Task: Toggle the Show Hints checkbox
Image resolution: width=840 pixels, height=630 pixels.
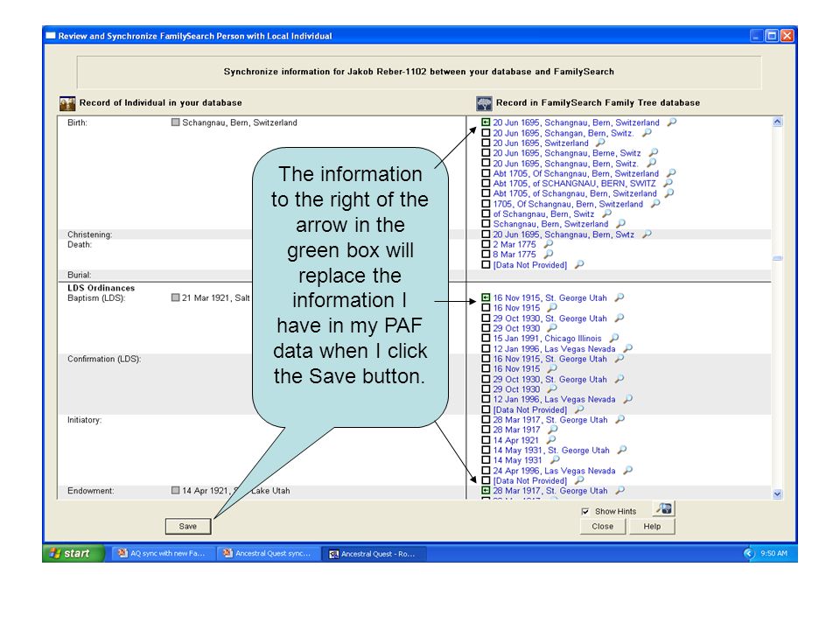Action: (585, 512)
